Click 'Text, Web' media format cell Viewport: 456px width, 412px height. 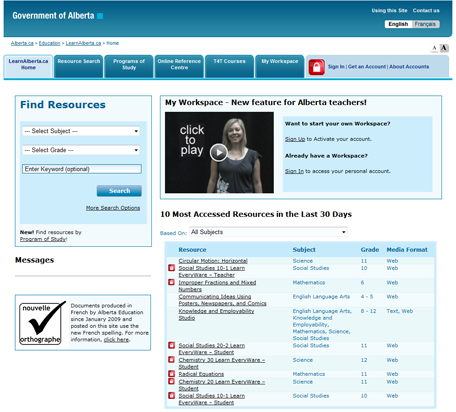click(400, 311)
